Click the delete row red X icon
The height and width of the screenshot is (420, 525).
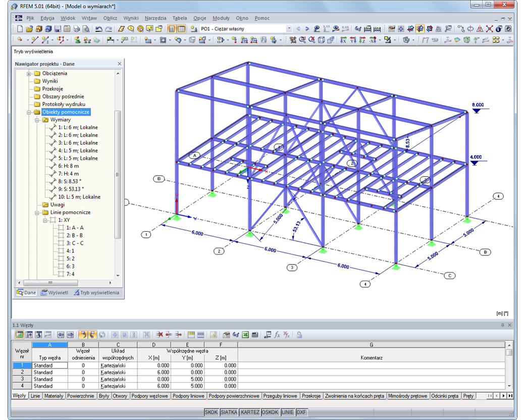point(160,335)
